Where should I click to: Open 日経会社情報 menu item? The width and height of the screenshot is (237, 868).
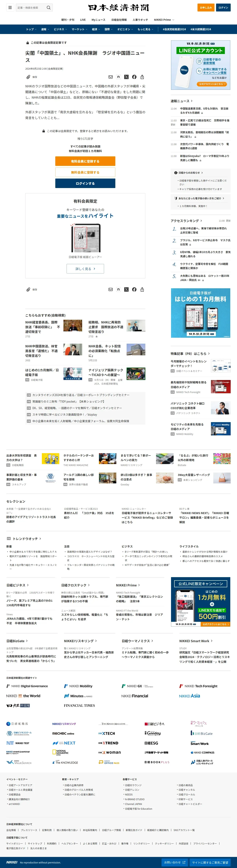[119, 20]
